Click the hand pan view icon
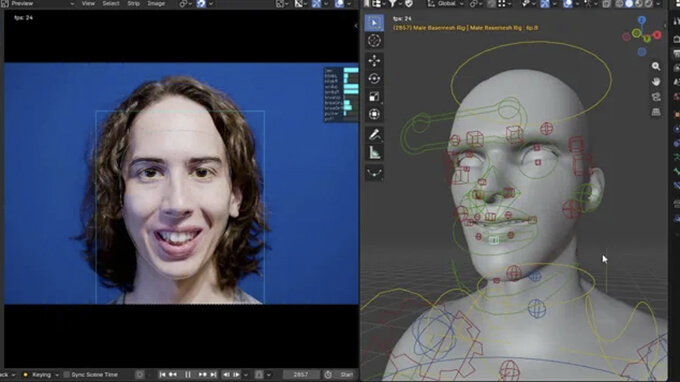 point(656,82)
